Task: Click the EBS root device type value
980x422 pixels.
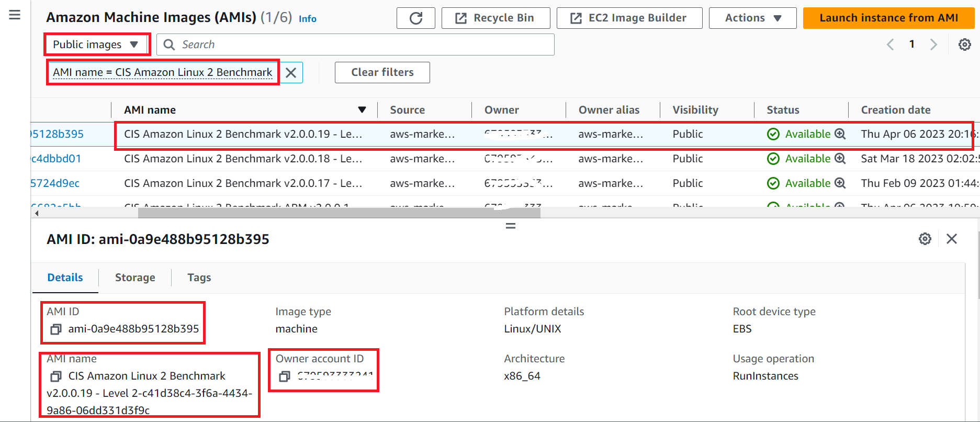Action: click(x=742, y=329)
